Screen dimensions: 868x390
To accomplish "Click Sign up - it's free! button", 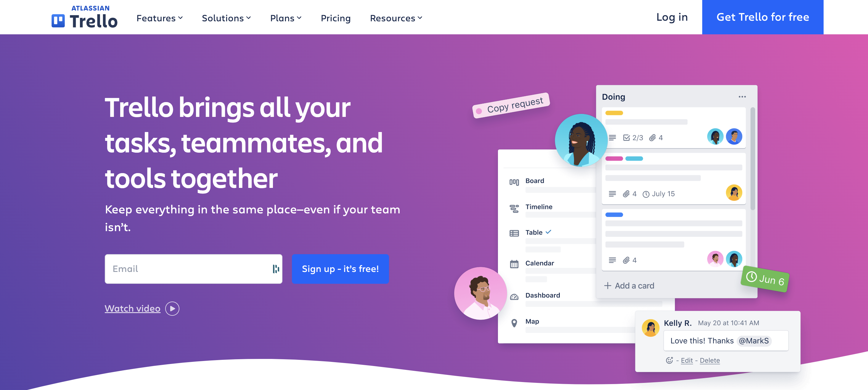I will (340, 269).
